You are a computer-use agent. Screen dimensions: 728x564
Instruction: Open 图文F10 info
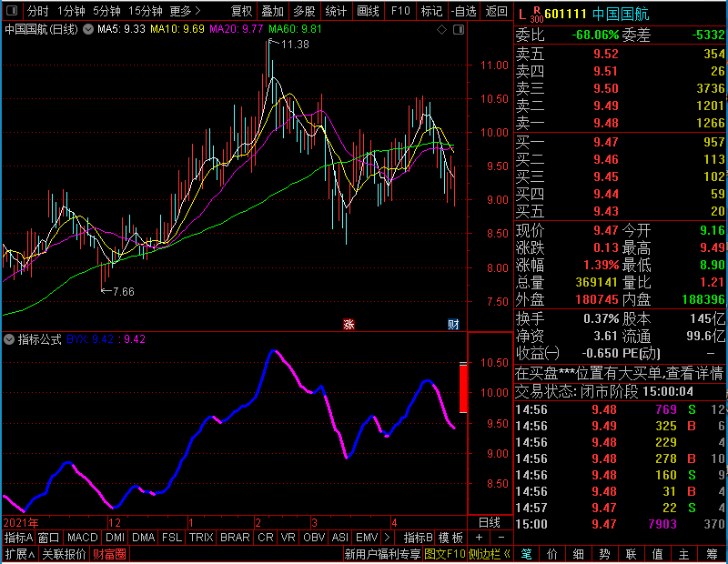point(445,554)
